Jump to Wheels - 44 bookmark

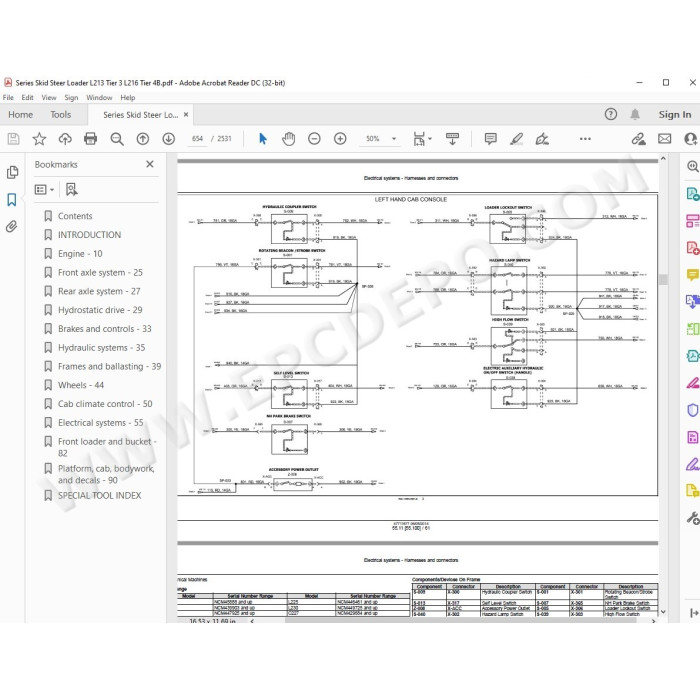(x=81, y=385)
